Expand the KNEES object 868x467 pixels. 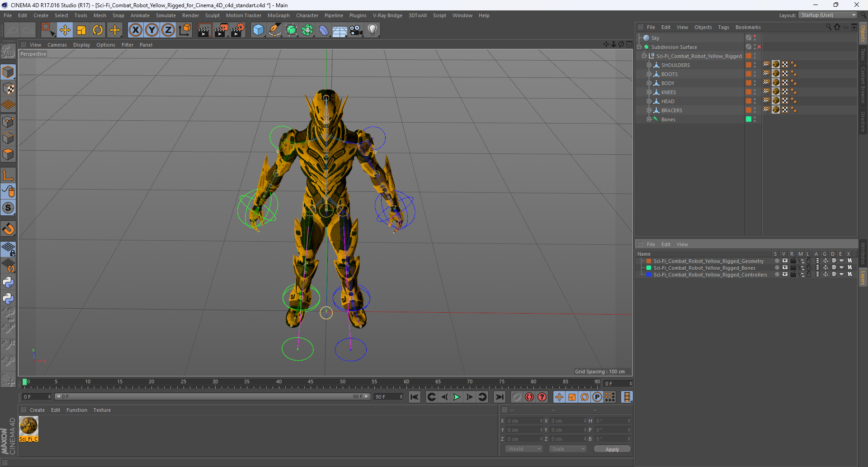tap(649, 92)
